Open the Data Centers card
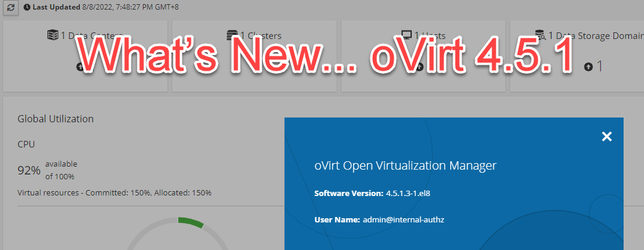This screenshot has height=250, width=644. point(85,56)
